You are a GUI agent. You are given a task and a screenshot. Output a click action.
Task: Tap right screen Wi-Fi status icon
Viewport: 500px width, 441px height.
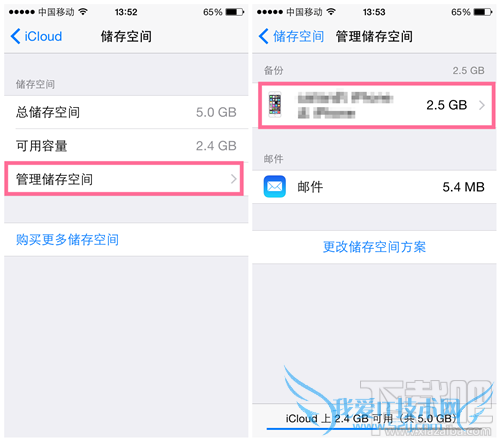point(331,12)
